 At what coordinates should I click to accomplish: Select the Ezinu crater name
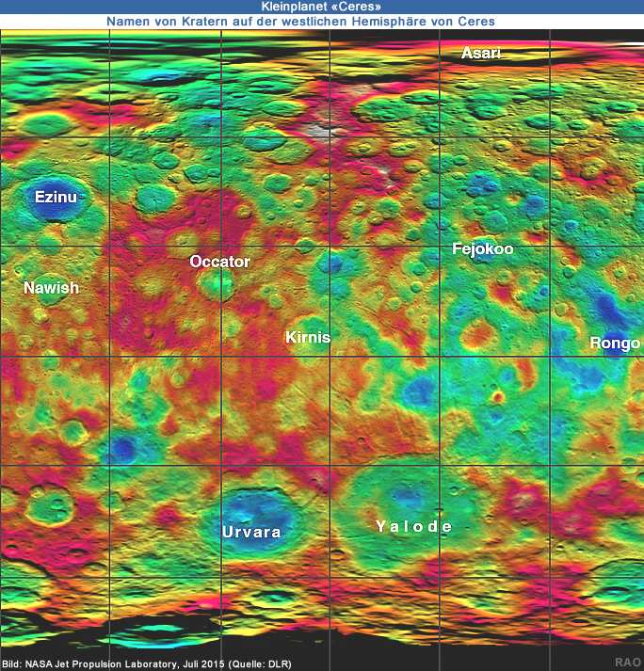[56, 198]
